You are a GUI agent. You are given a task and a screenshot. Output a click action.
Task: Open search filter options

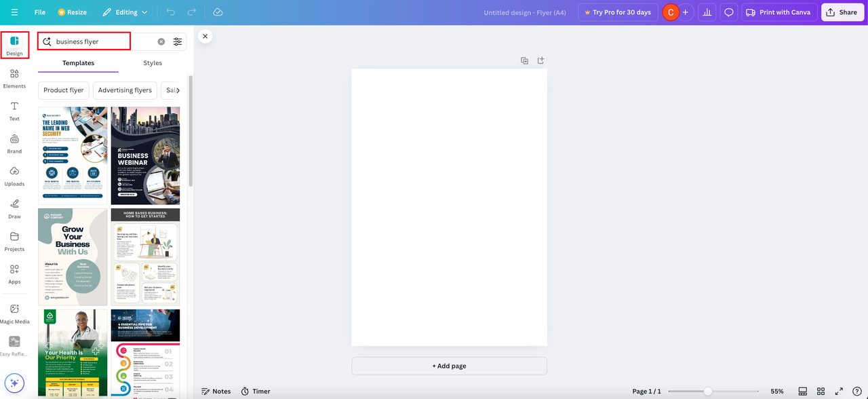178,41
